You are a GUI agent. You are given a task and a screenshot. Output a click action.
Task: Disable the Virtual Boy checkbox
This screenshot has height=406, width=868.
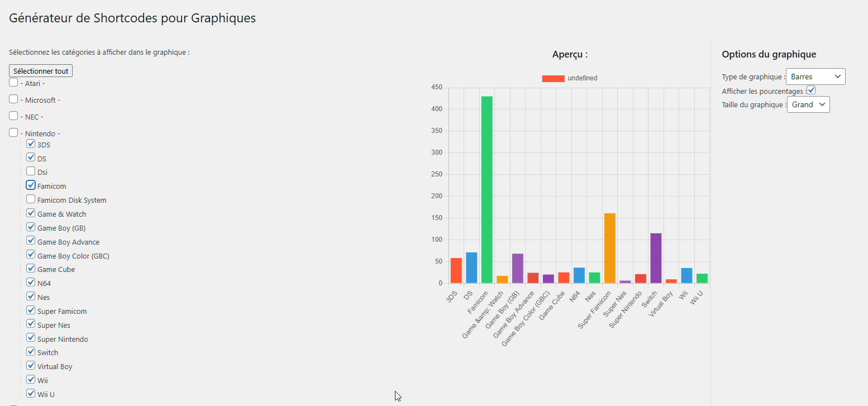[x=31, y=366]
